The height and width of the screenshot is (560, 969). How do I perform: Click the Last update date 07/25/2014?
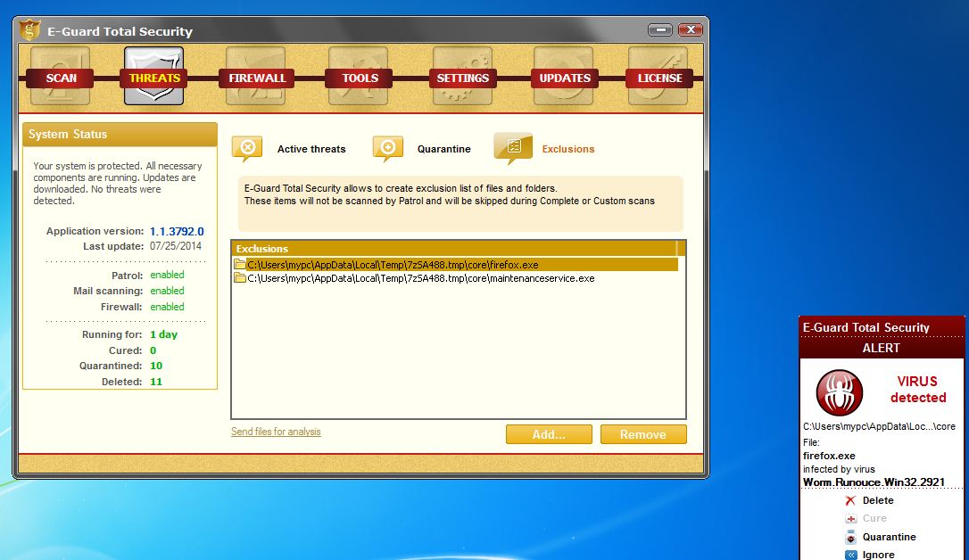click(176, 246)
